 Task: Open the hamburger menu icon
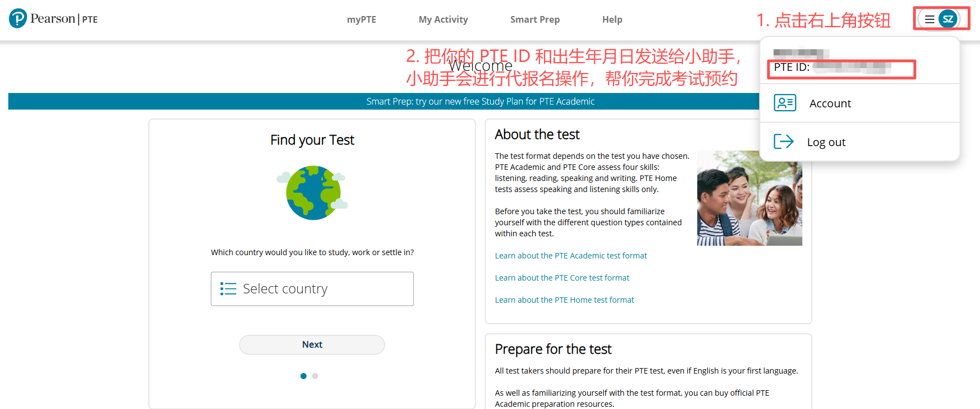tap(930, 19)
